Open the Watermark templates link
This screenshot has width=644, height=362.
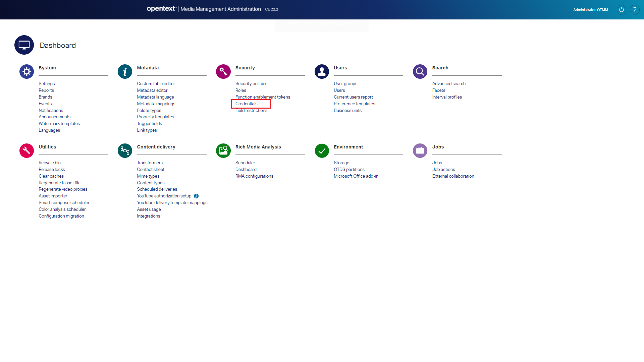59,123
